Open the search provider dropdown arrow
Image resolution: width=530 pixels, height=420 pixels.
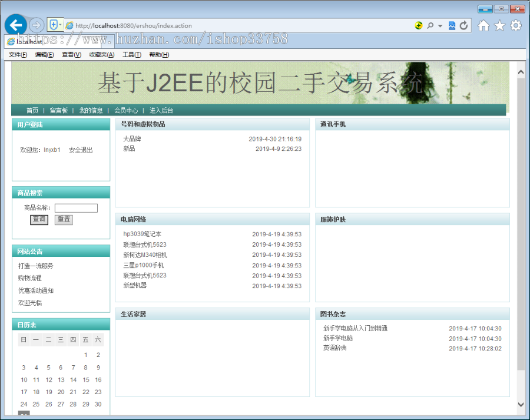[x=440, y=25]
